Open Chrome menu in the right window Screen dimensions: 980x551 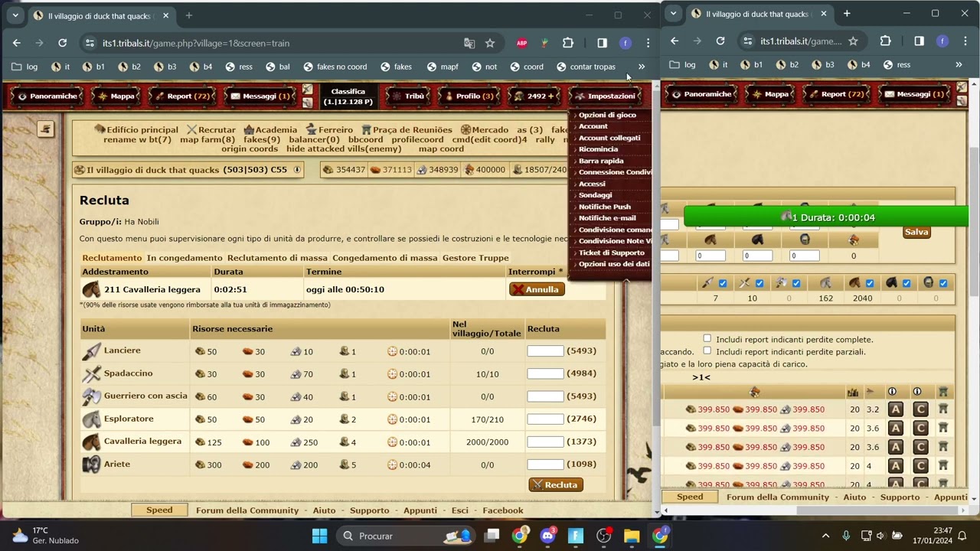click(965, 41)
